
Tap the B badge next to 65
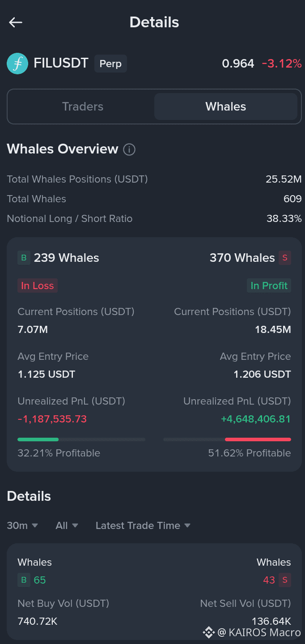(x=24, y=580)
